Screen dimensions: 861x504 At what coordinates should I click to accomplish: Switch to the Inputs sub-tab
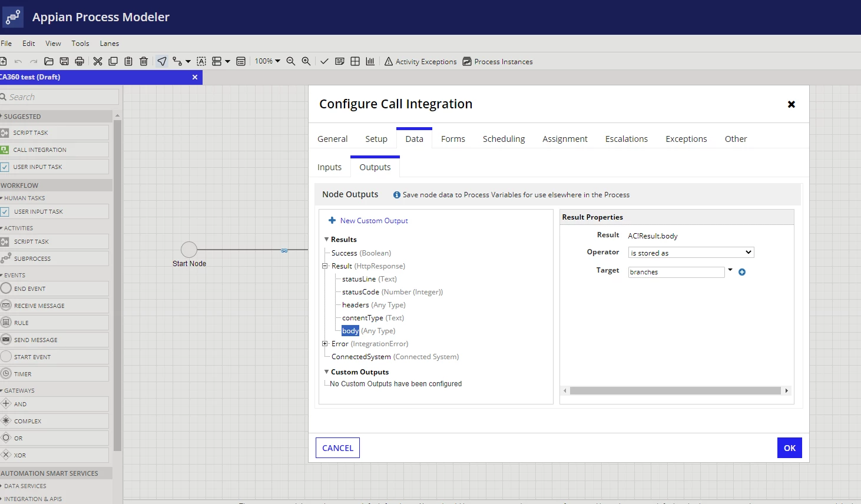click(x=329, y=167)
